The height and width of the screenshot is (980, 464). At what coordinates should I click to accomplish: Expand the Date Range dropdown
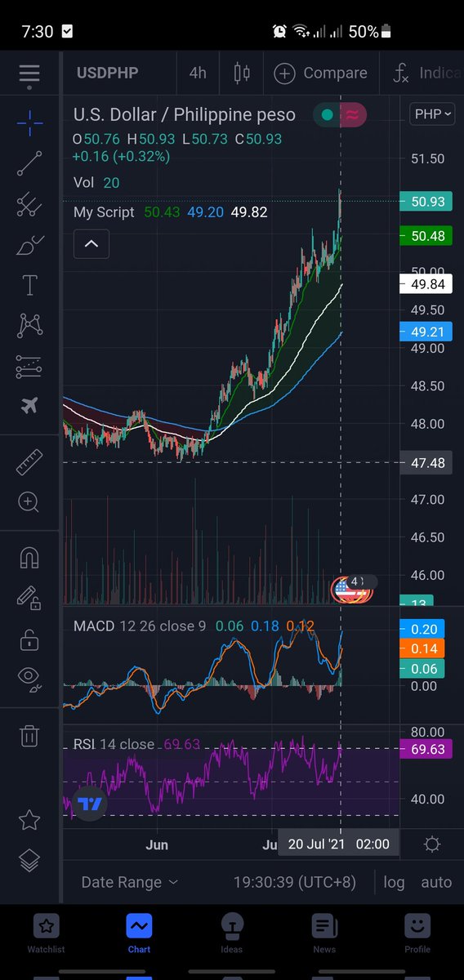click(x=129, y=882)
